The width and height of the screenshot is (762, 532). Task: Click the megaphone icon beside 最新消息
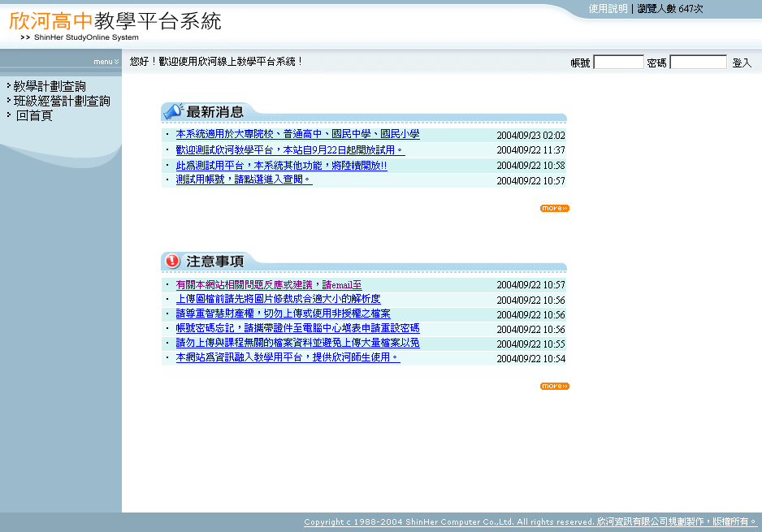pyautogui.click(x=172, y=111)
